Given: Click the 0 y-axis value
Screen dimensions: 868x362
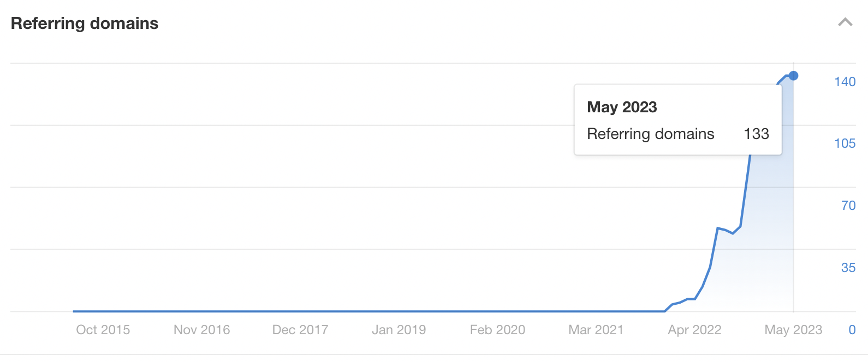Looking at the screenshot, I should pos(852,330).
